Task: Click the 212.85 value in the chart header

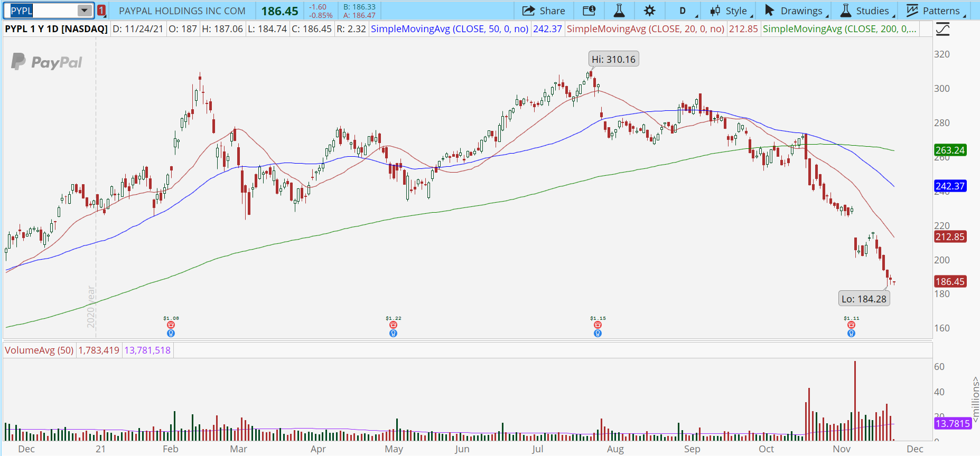Action: click(x=743, y=29)
